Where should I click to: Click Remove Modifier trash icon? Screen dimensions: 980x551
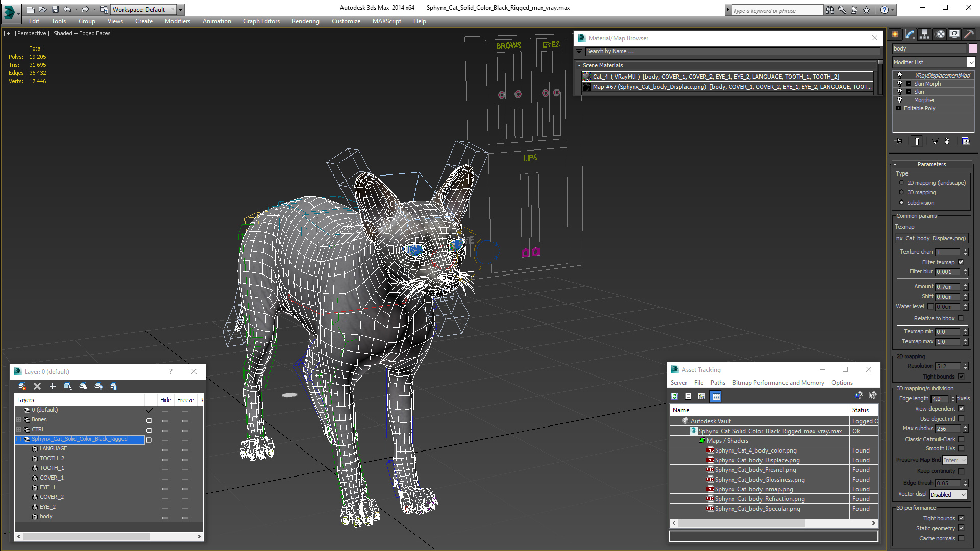coord(947,141)
